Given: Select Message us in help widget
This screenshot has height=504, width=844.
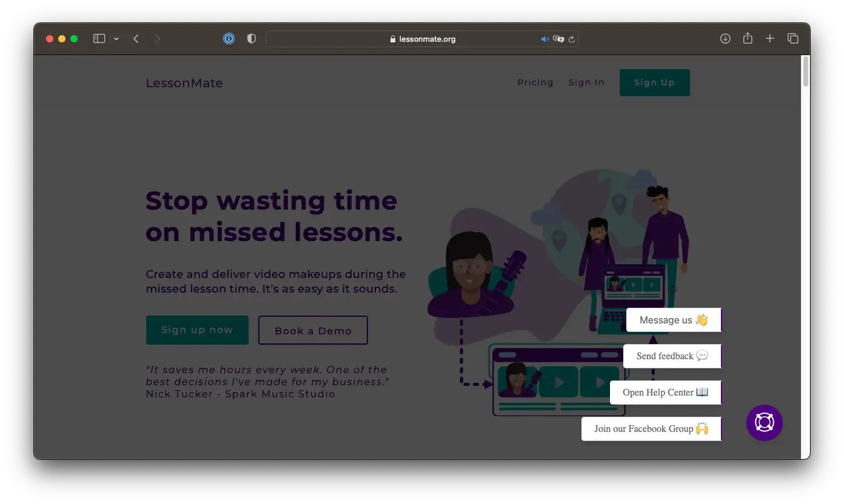Looking at the screenshot, I should tap(673, 320).
